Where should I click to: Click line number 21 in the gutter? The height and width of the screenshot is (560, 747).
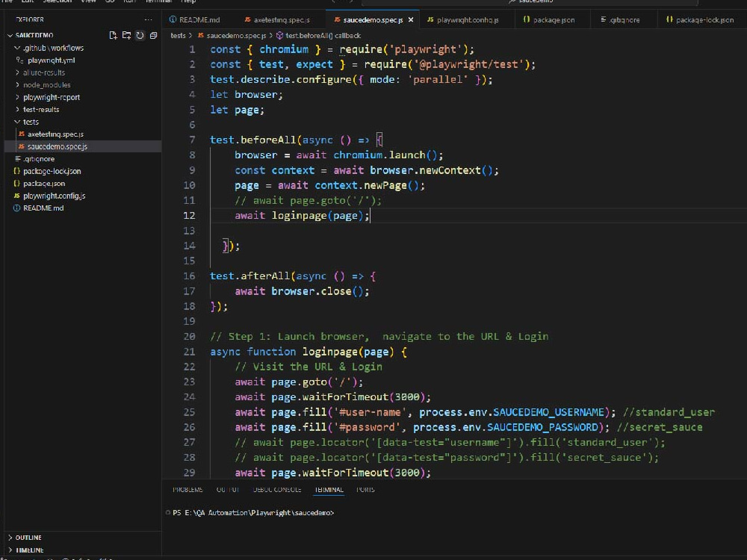point(189,352)
